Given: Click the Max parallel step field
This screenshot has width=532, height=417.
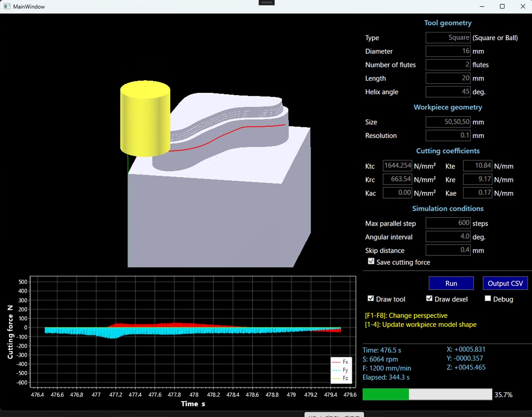Looking at the screenshot, I should pyautogui.click(x=448, y=223).
